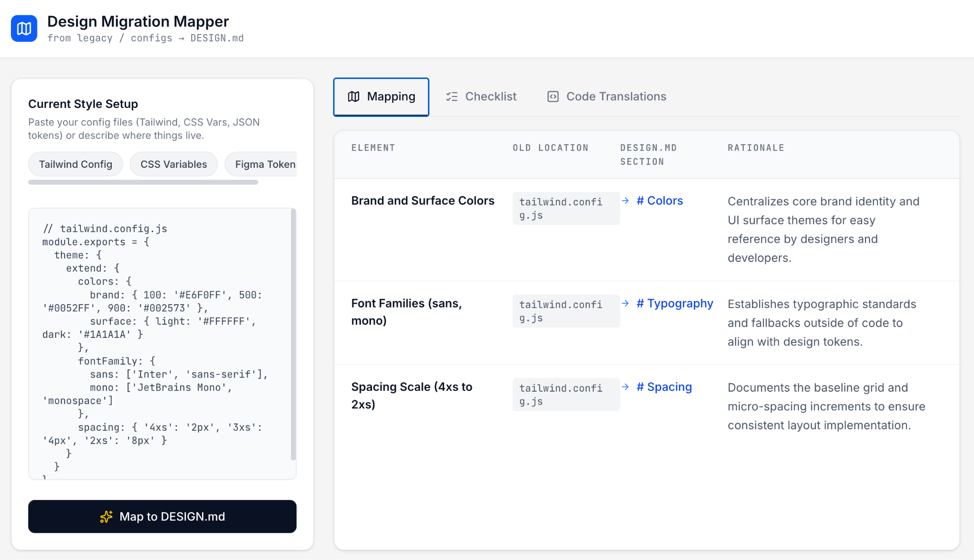Click the DESIGN.MD SECTION column header

click(648, 154)
